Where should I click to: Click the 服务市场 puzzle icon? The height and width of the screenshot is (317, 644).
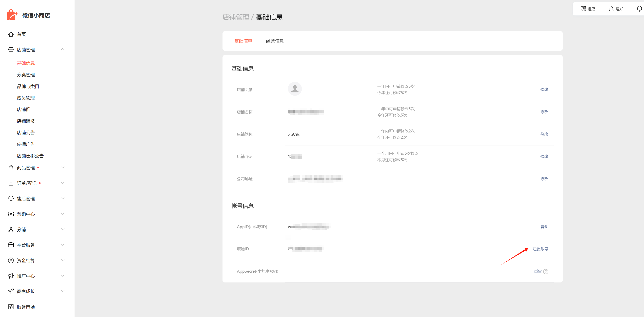point(11,307)
